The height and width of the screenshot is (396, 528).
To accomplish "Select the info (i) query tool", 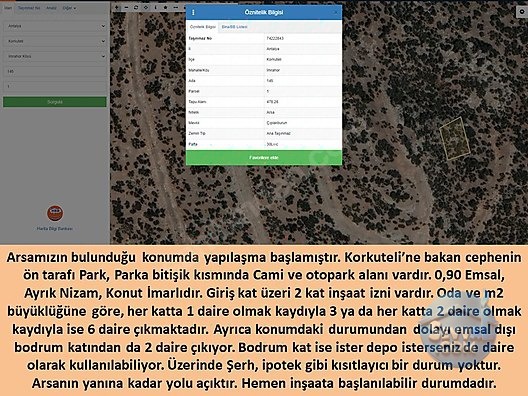I will click(156, 7).
